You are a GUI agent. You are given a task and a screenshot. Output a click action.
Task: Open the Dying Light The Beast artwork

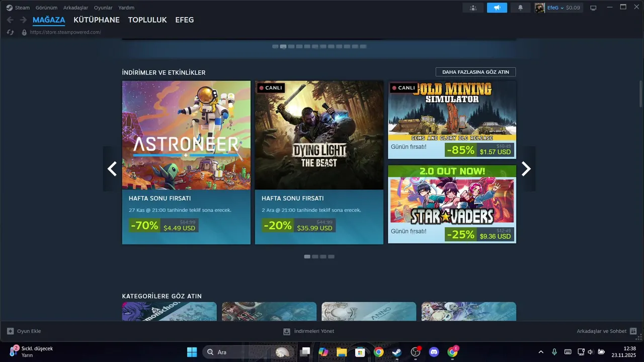319,135
